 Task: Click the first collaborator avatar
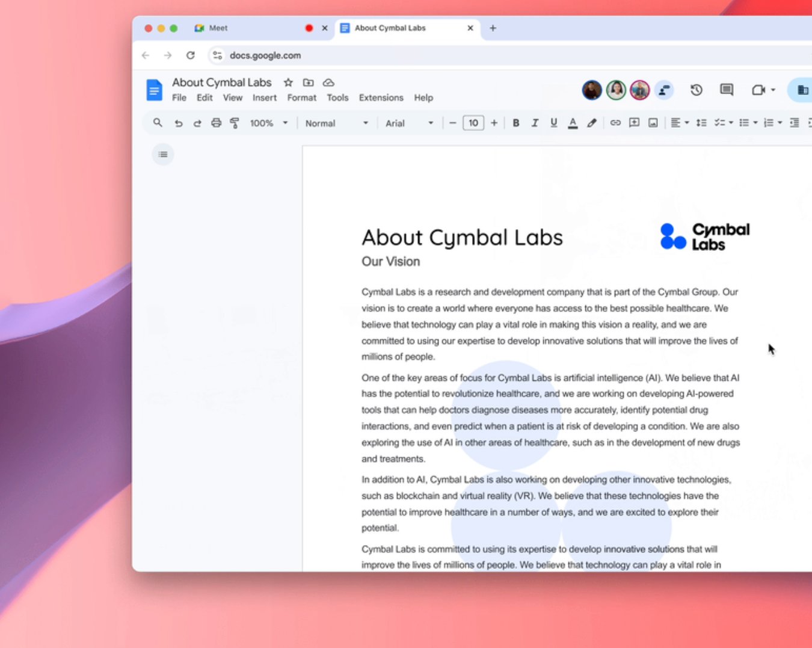[x=592, y=90]
